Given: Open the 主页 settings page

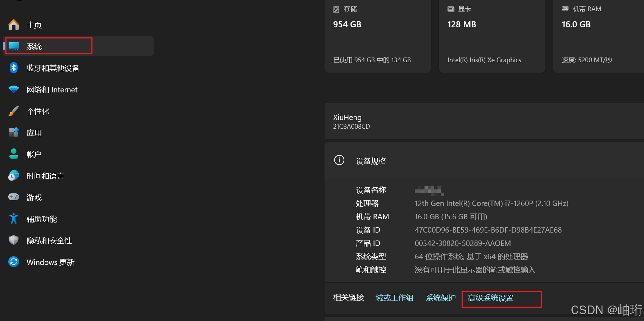Looking at the screenshot, I should (x=78, y=25).
